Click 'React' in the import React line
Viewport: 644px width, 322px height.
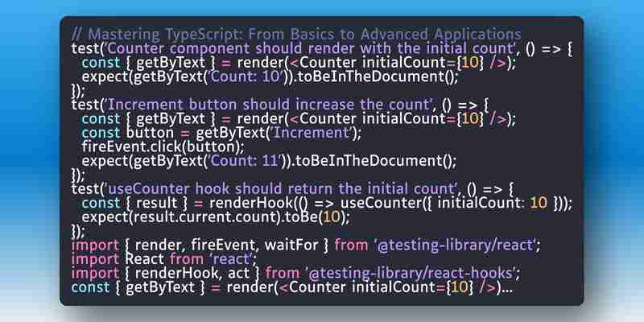[146, 259]
